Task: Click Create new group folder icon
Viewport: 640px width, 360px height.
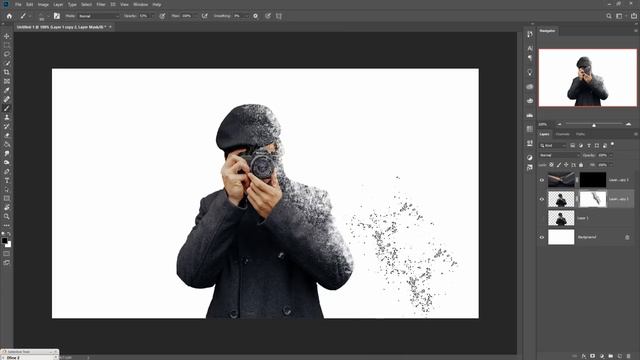Action: click(611, 356)
